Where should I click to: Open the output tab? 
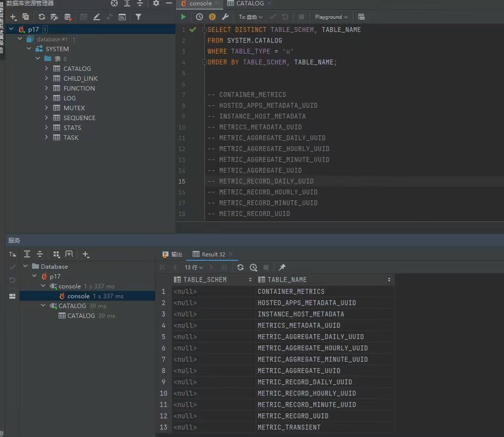(x=172, y=254)
